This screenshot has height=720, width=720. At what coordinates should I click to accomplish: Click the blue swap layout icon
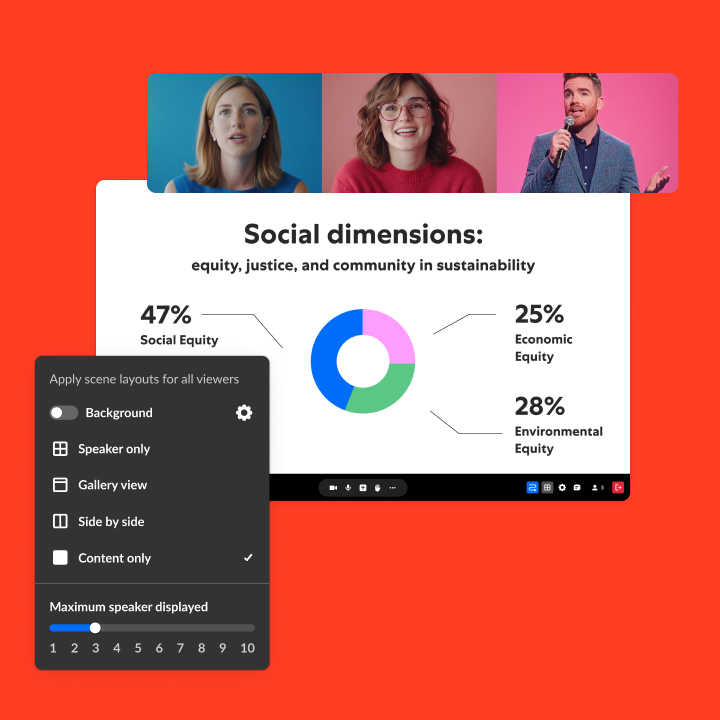pos(533,488)
